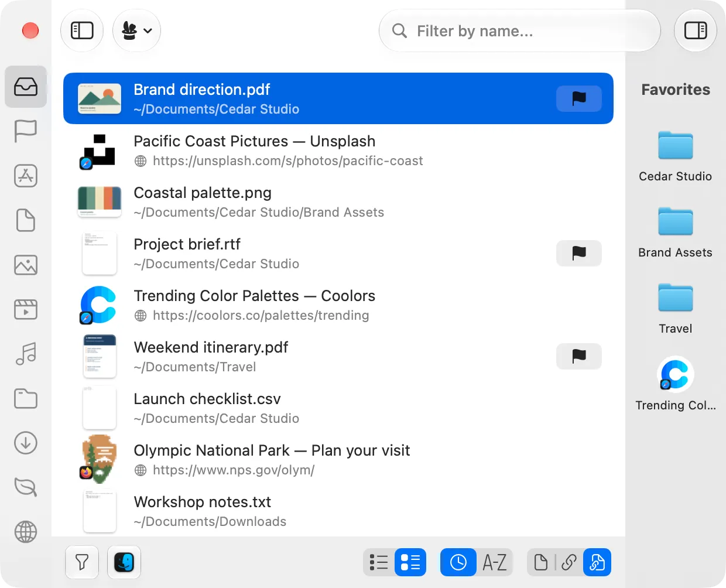Open the funnel filter button
The width and height of the screenshot is (726, 588).
pyautogui.click(x=82, y=562)
